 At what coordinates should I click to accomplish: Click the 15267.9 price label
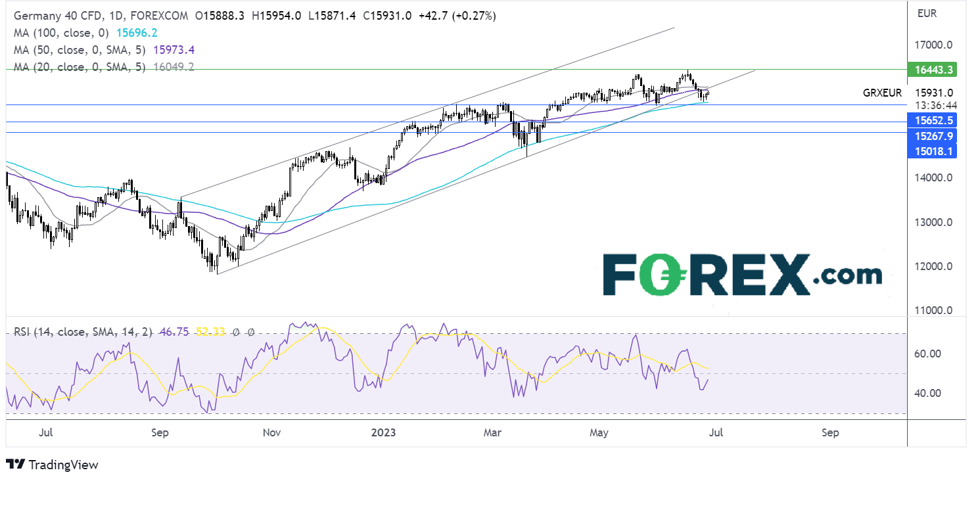[931, 136]
